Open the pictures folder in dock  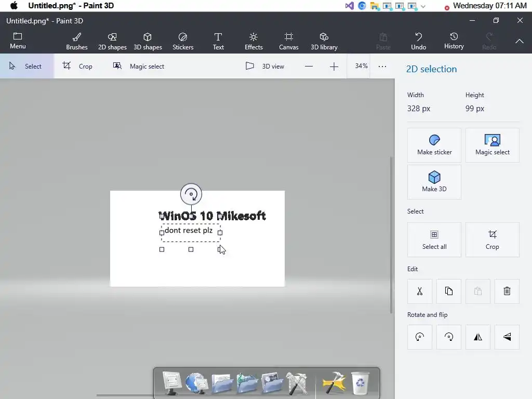(272, 383)
